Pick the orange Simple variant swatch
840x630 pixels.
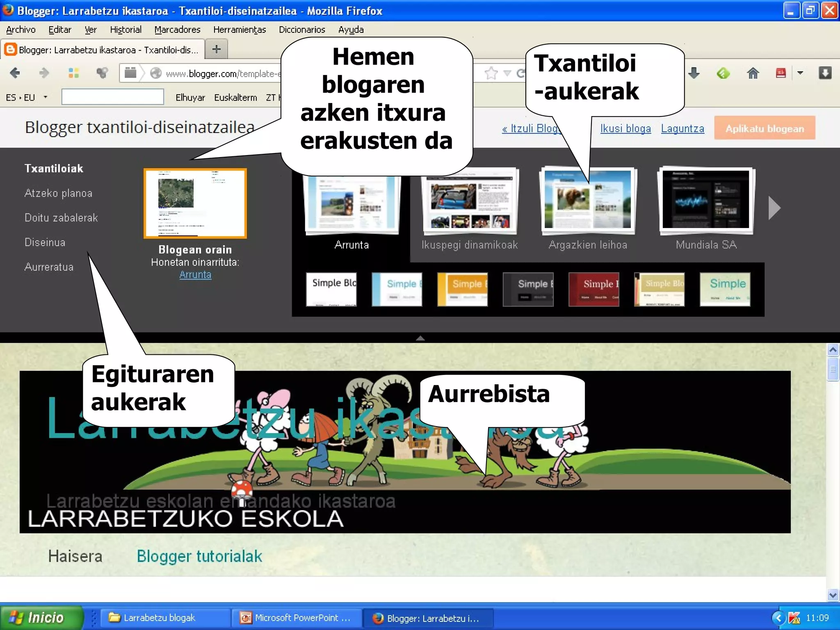click(x=463, y=289)
